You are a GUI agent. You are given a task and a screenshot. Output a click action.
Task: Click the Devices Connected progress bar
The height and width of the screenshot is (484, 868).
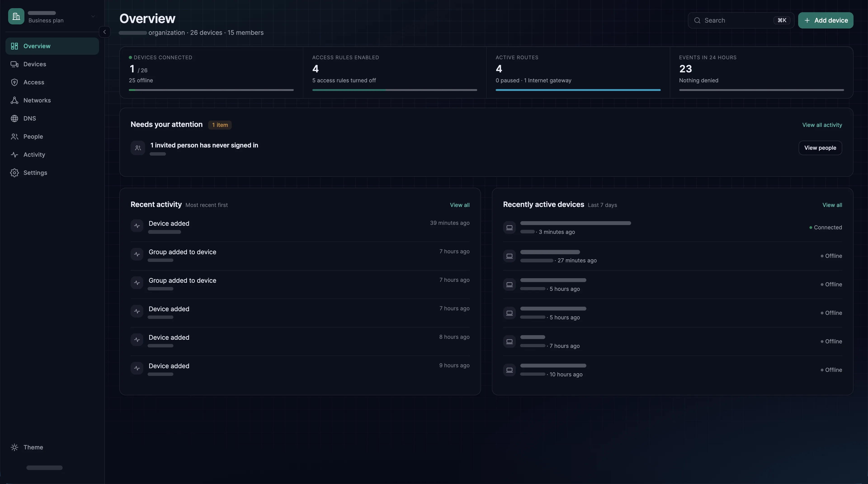(211, 90)
